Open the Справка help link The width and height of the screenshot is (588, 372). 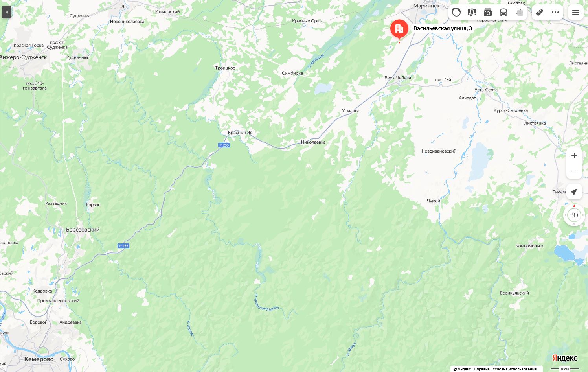pos(481,369)
